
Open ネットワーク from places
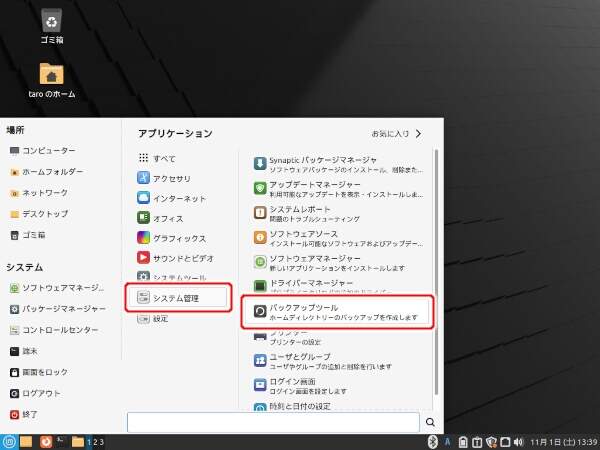(39, 193)
